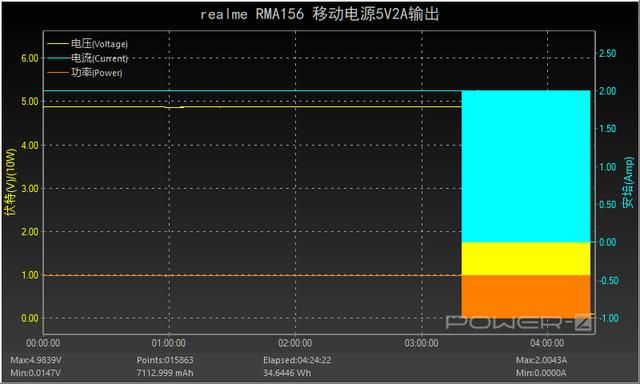640x384 pixels.
Task: Click the orange filled power block
Action: (x=526, y=296)
